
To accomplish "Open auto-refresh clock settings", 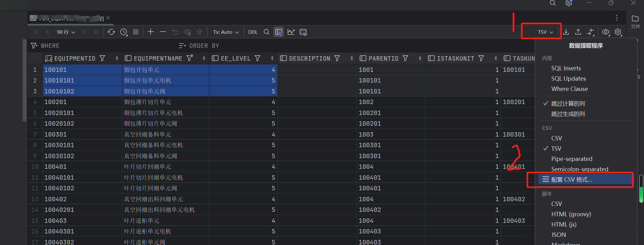I will (124, 32).
